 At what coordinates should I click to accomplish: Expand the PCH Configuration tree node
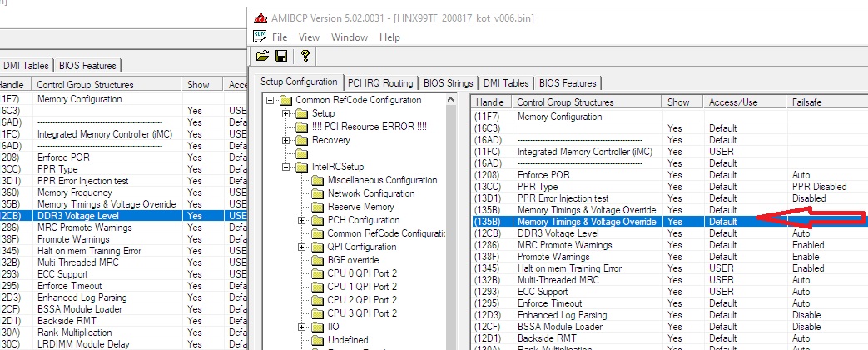coord(302,220)
